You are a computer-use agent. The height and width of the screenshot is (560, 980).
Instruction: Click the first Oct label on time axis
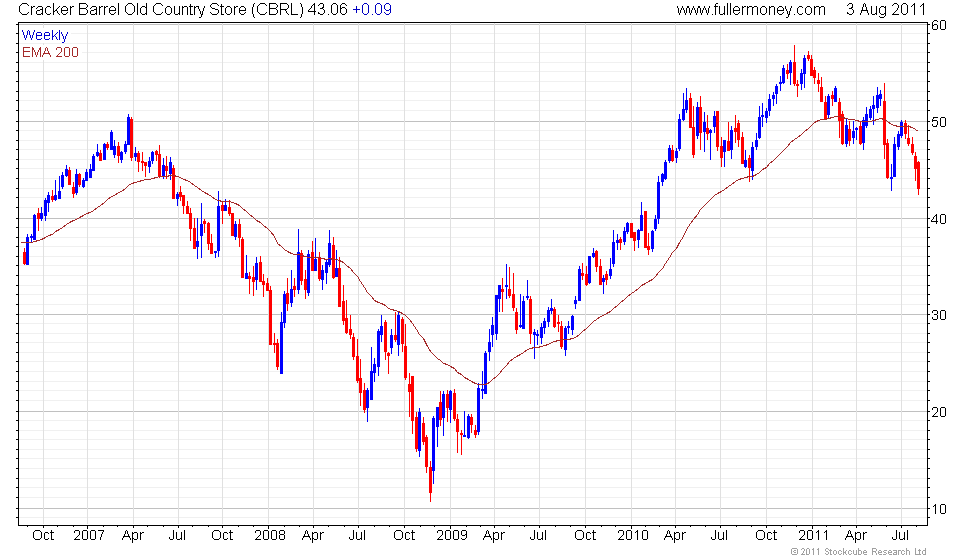coord(43,536)
